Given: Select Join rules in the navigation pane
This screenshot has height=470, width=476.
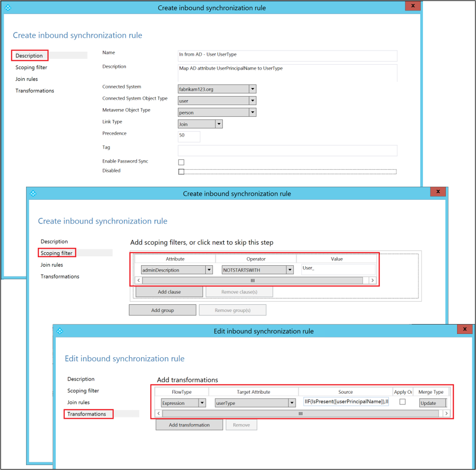Looking at the screenshot, I should point(26,79).
